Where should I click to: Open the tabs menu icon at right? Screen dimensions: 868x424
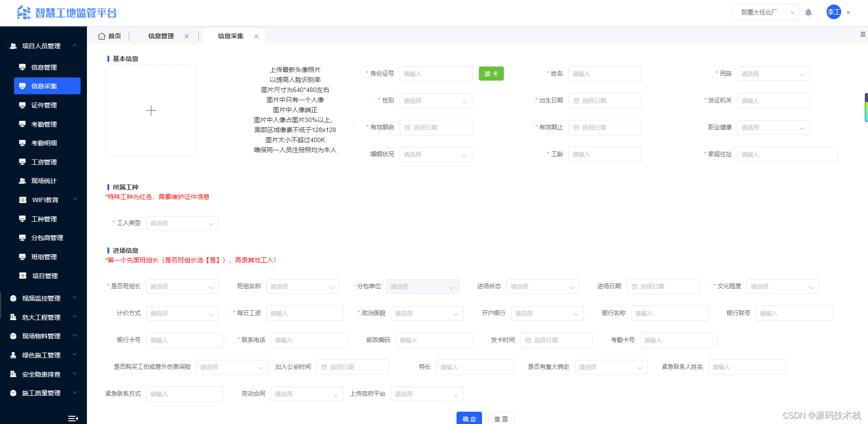(863, 34)
